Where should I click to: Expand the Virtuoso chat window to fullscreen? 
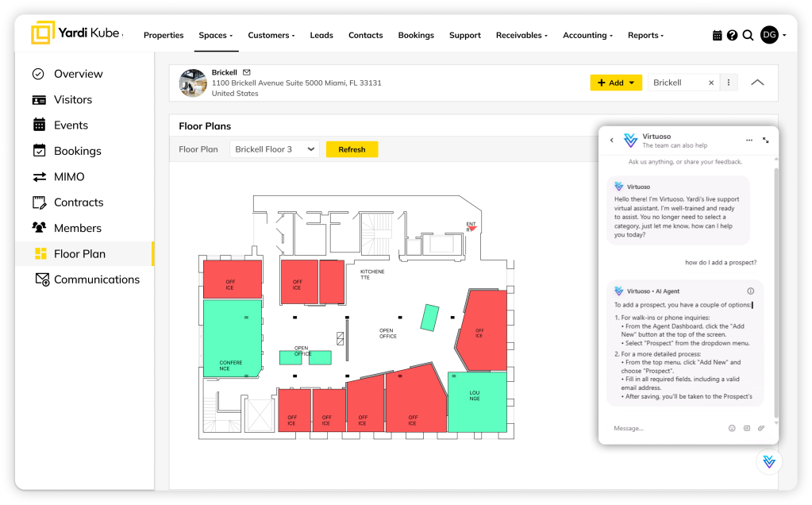coord(766,140)
